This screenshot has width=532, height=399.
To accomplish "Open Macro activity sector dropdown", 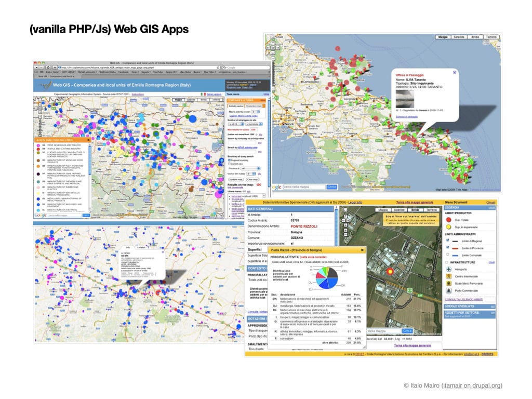I will [x=255, y=112].
